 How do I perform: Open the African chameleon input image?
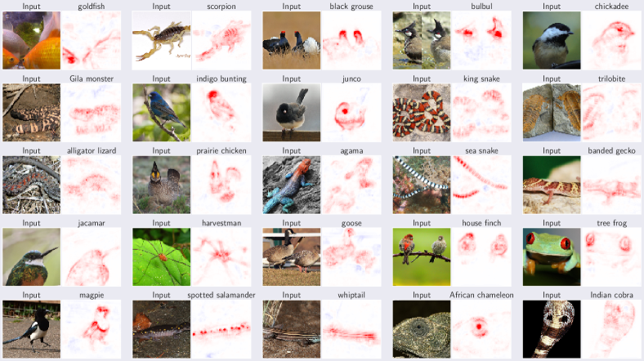point(422,329)
